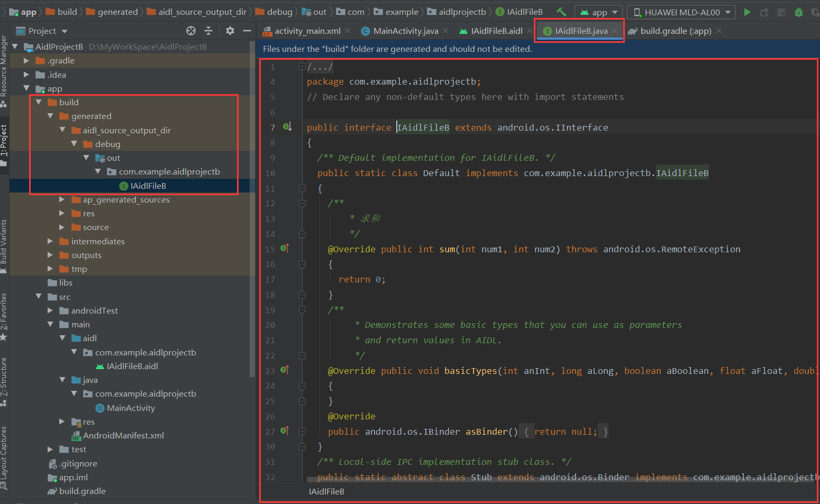This screenshot has height=504, width=820.
Task: Open the Build Variants side panel
Action: (4, 246)
